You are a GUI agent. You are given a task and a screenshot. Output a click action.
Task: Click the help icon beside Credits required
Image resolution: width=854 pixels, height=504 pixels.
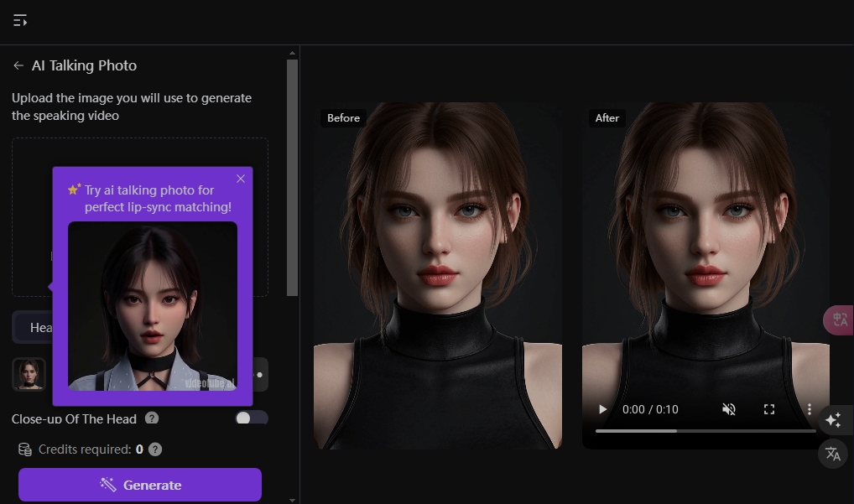coord(154,449)
